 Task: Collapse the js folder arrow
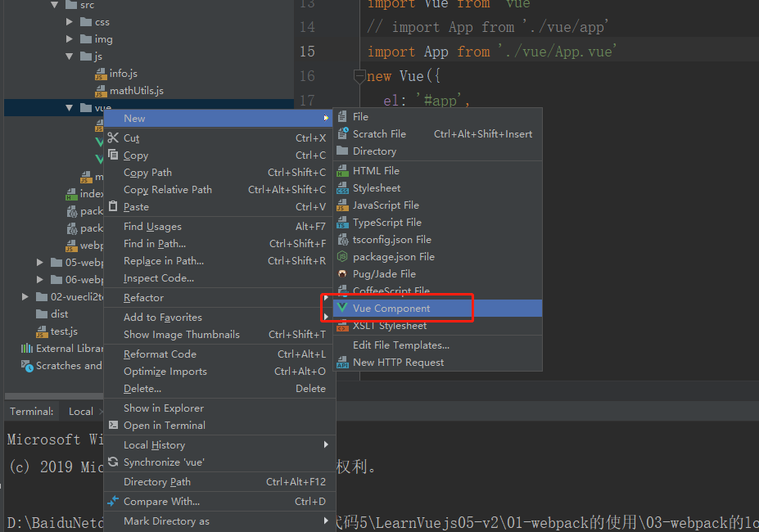(70, 56)
